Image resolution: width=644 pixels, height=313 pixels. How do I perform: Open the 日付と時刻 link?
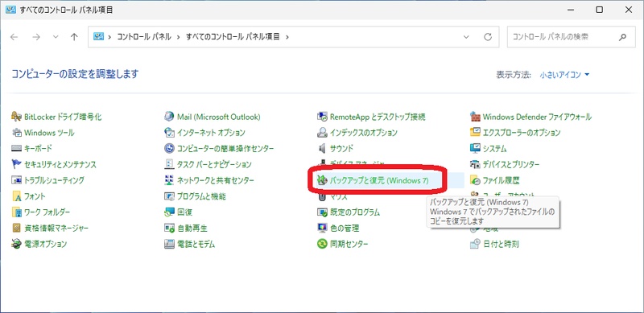pos(501,244)
